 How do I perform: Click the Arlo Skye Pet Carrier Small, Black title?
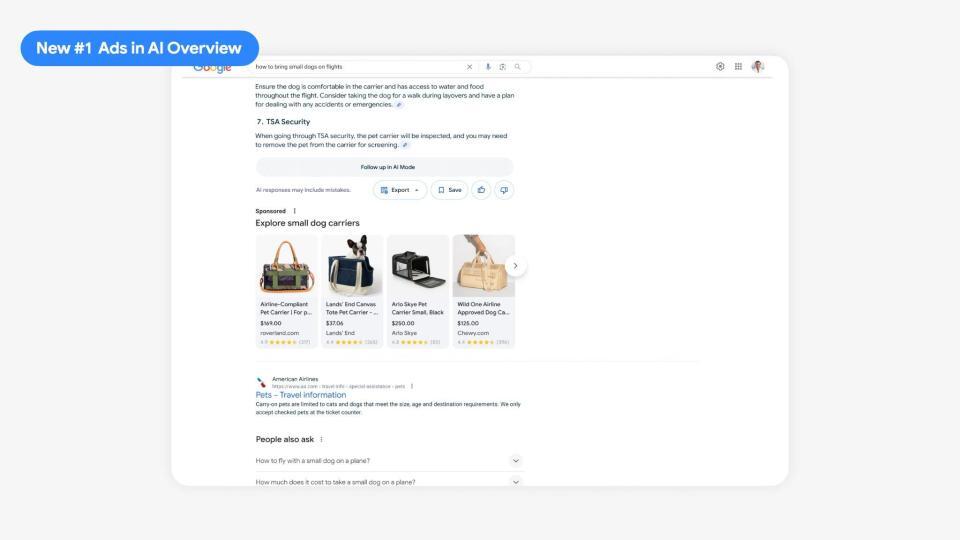pos(418,308)
